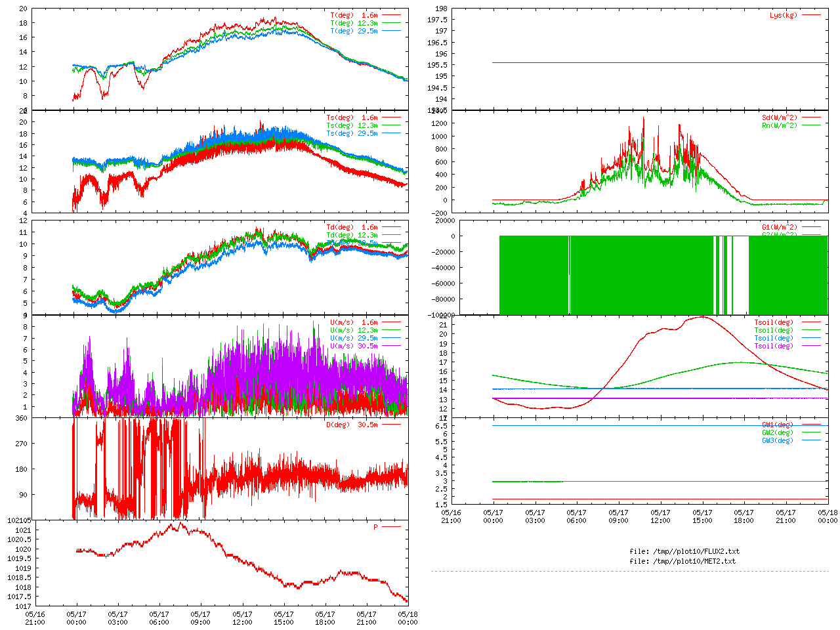Click the Td(deg) 1.6m legend label

(x=352, y=227)
